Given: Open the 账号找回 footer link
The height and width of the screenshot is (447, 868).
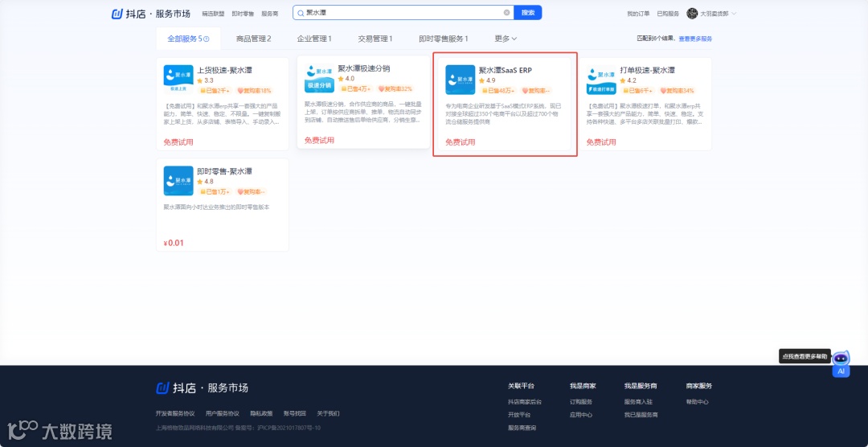Looking at the screenshot, I should click(294, 413).
